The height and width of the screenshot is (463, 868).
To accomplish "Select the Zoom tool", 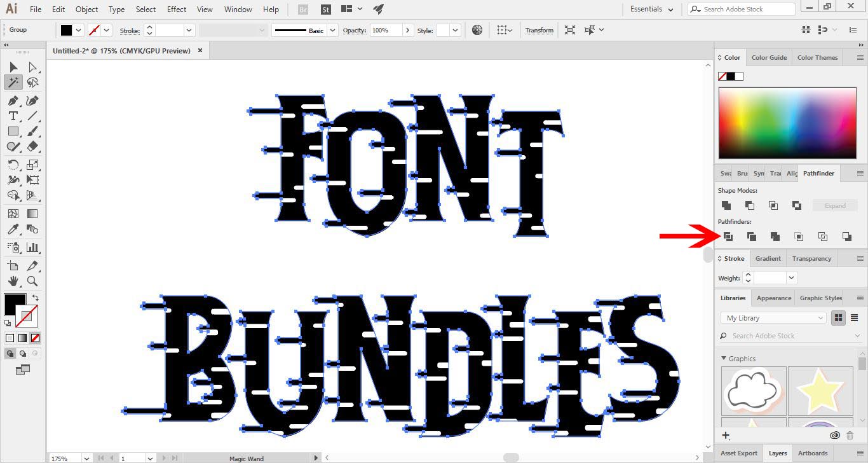I will (32, 280).
